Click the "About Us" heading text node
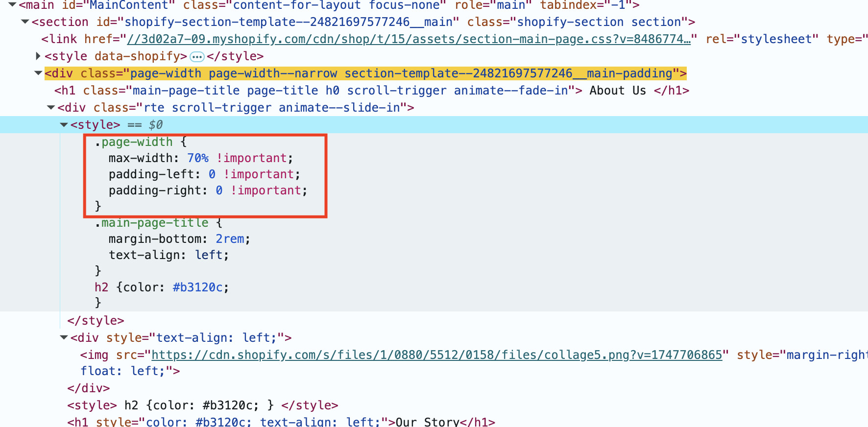Screen dimensions: 868x427 (x=618, y=91)
